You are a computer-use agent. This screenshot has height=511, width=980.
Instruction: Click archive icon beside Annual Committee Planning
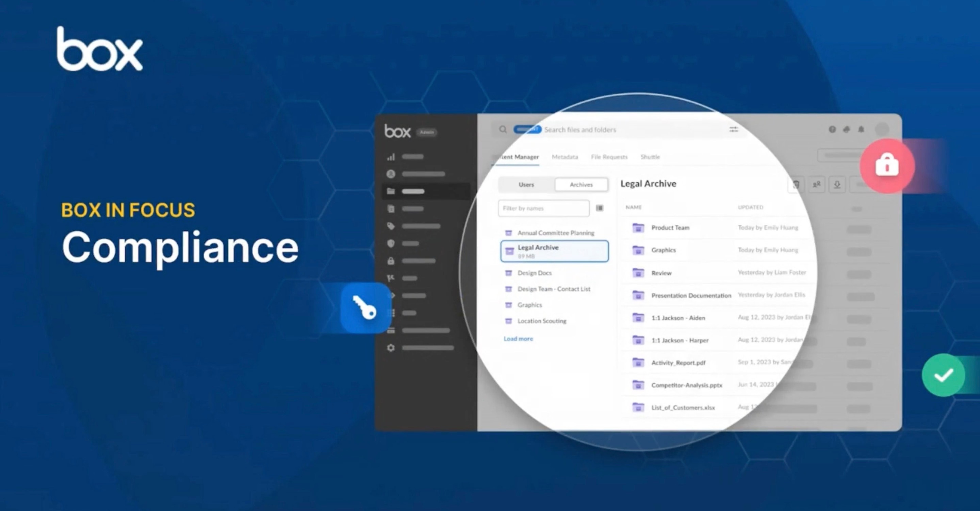pyautogui.click(x=508, y=233)
